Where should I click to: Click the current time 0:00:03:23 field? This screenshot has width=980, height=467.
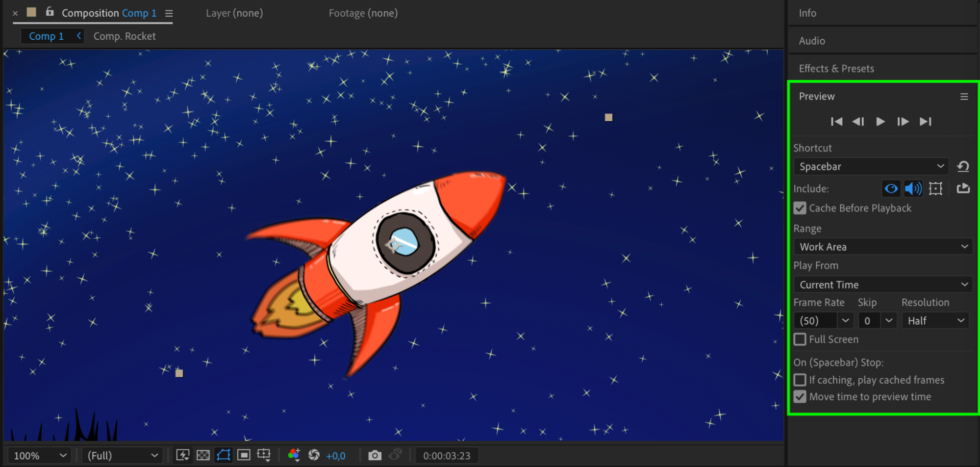[x=447, y=456]
